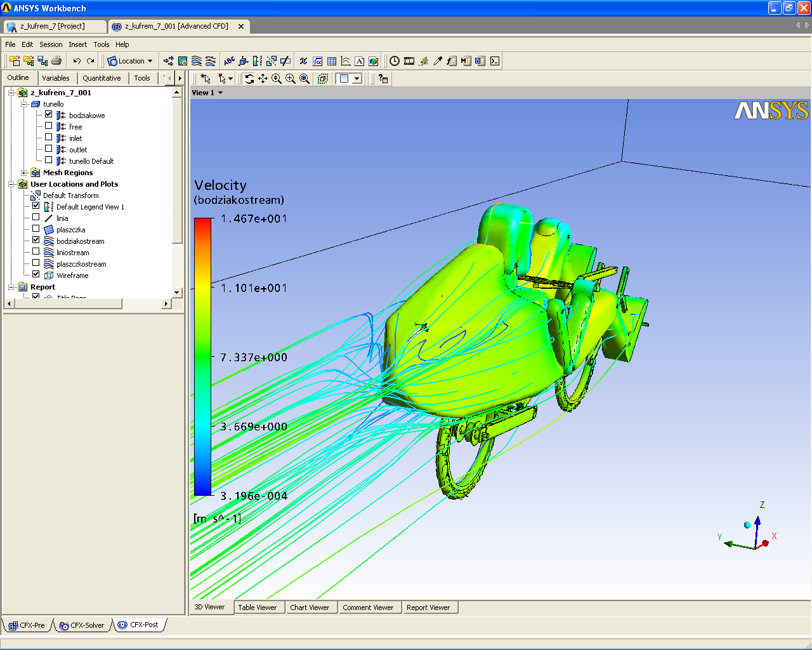Click the Pan view tool icon
Image resolution: width=812 pixels, height=650 pixels.
click(263, 79)
